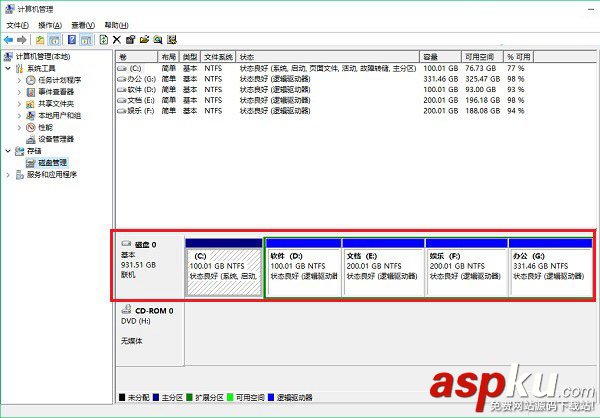Select 磁盘管理 in the tree
The width and height of the screenshot is (600, 418).
(53, 163)
